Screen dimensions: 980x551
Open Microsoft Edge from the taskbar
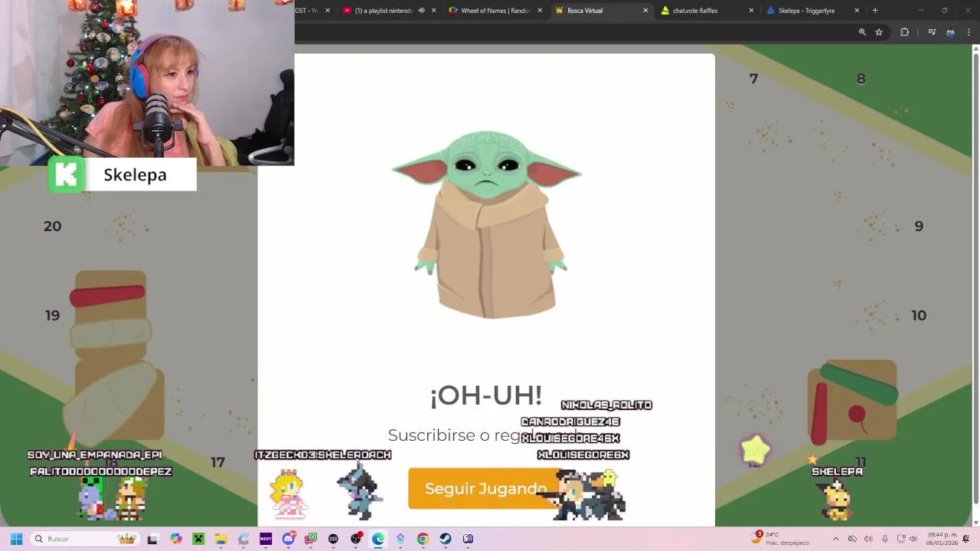(378, 539)
